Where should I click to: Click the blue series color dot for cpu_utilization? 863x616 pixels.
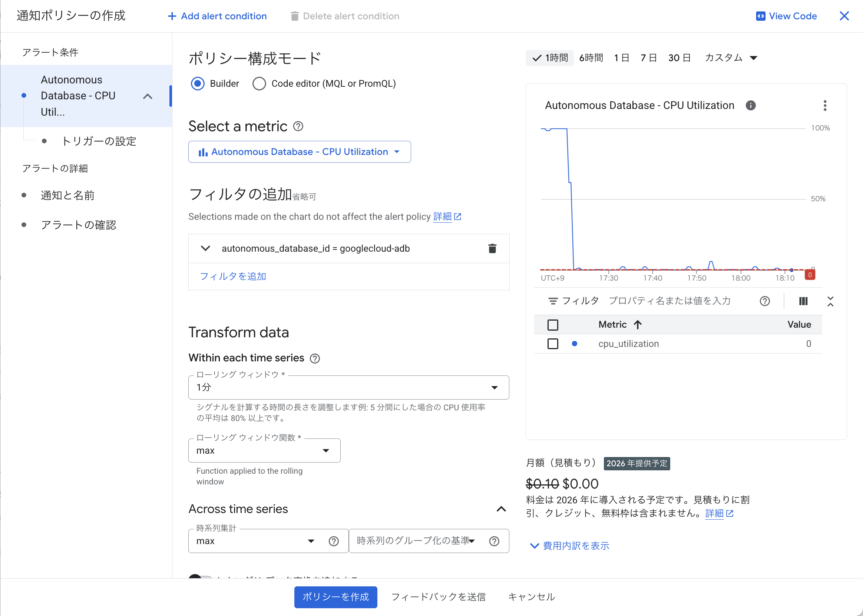(575, 344)
